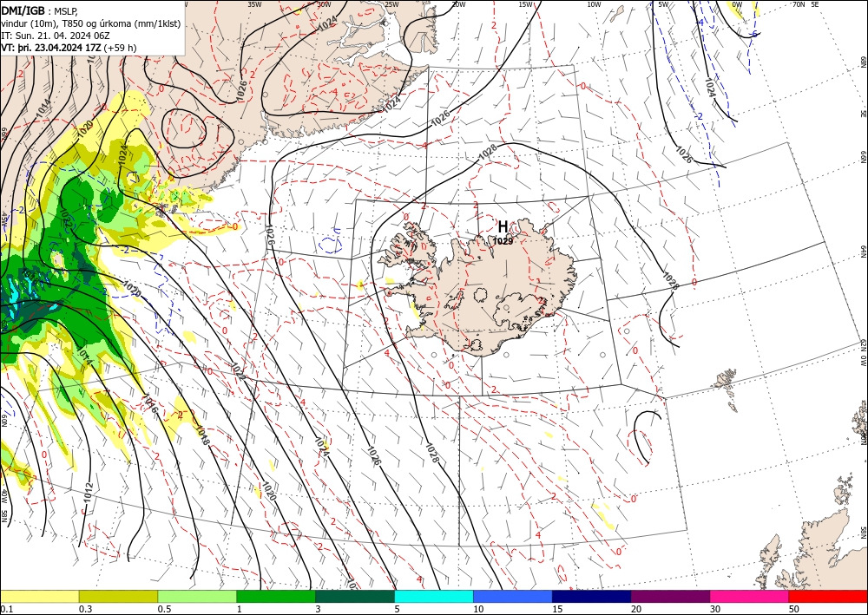
Task: Click the 10W longitude label at top
Action: [594, 4]
